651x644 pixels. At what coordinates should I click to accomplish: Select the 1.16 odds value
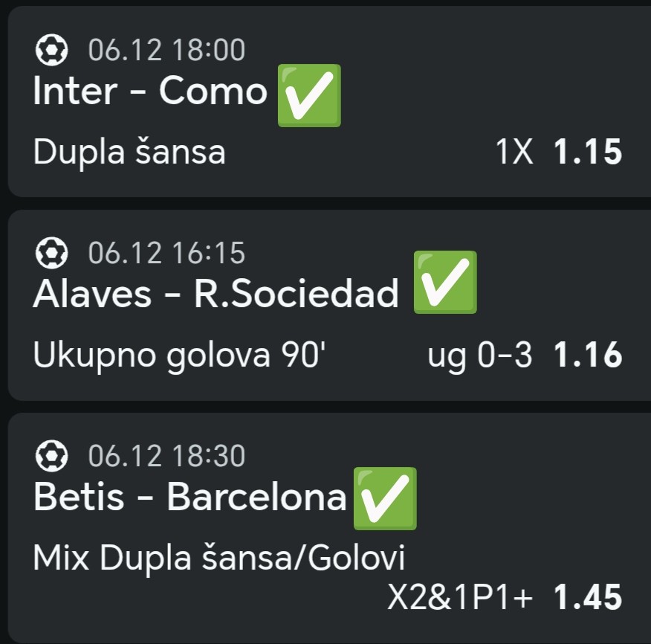pos(587,356)
